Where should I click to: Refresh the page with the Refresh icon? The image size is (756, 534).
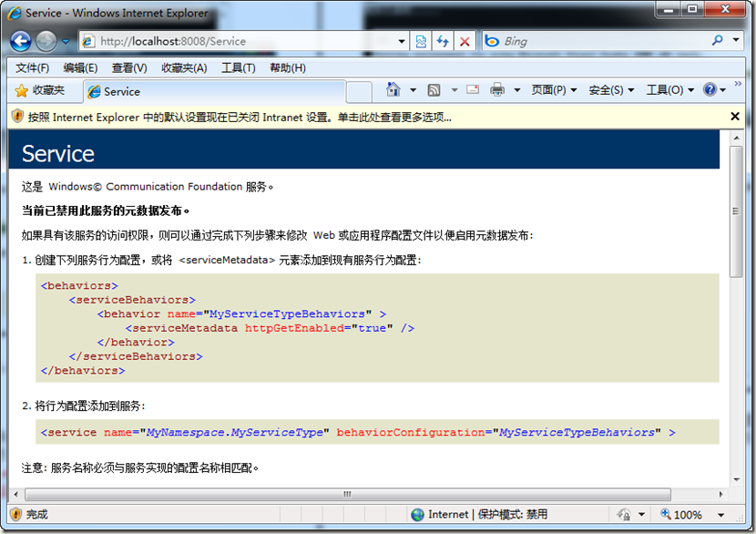point(443,42)
